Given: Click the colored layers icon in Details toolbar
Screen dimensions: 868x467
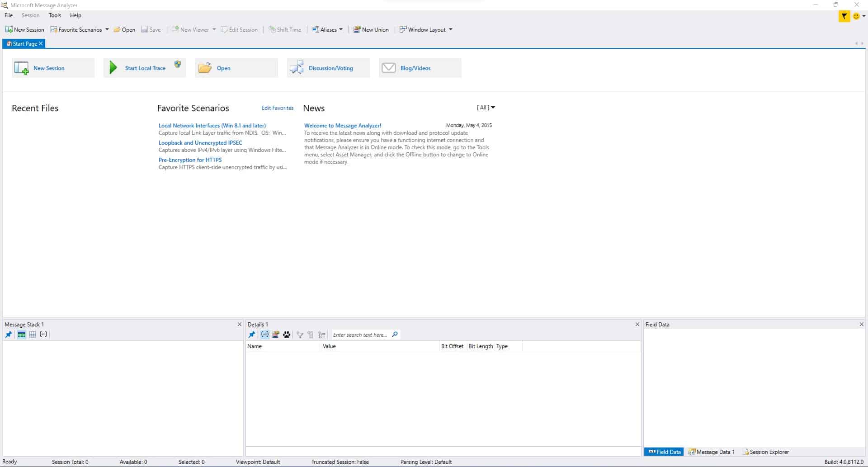Looking at the screenshot, I should click(x=276, y=335).
